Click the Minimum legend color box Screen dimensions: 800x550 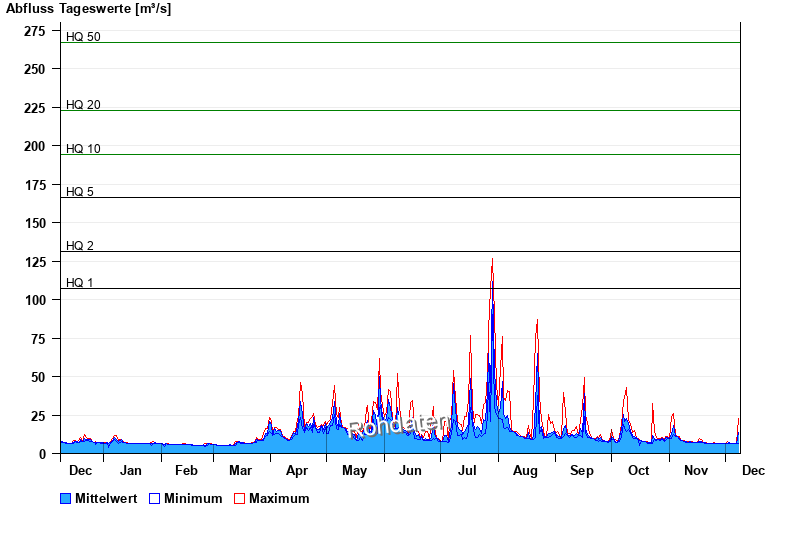pyautogui.click(x=155, y=498)
